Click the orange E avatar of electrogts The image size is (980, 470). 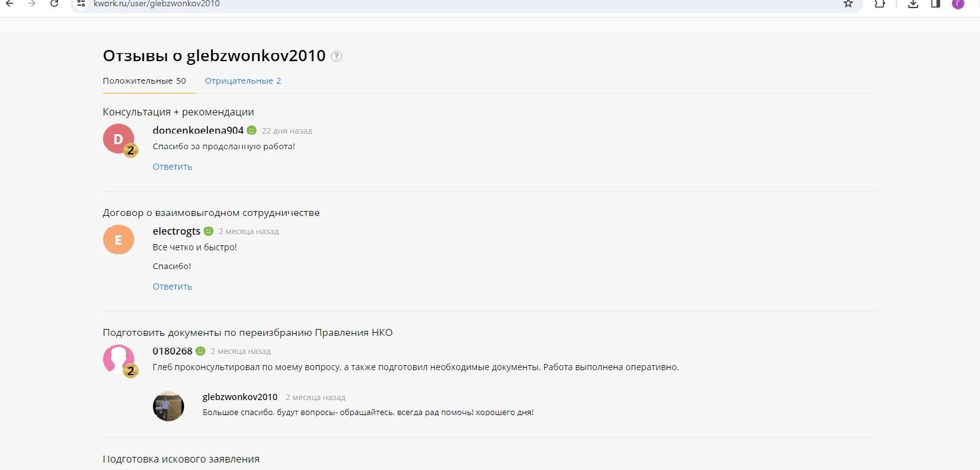[x=119, y=240]
